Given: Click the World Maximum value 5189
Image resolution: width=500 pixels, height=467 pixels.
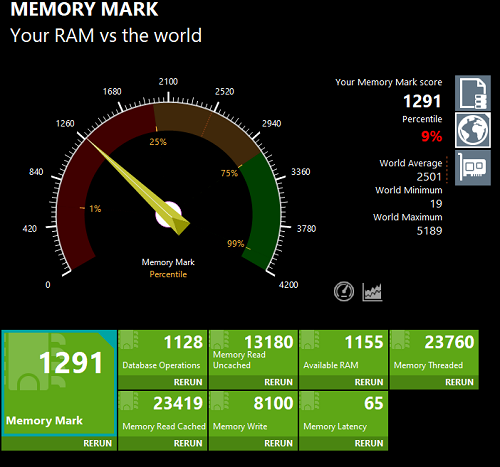Looking at the screenshot, I should 429,231.
